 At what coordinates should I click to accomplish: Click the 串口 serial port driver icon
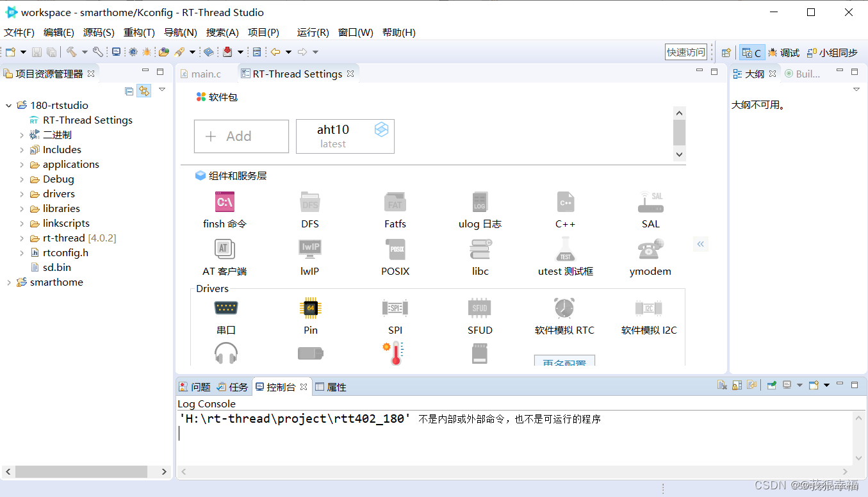coord(226,308)
